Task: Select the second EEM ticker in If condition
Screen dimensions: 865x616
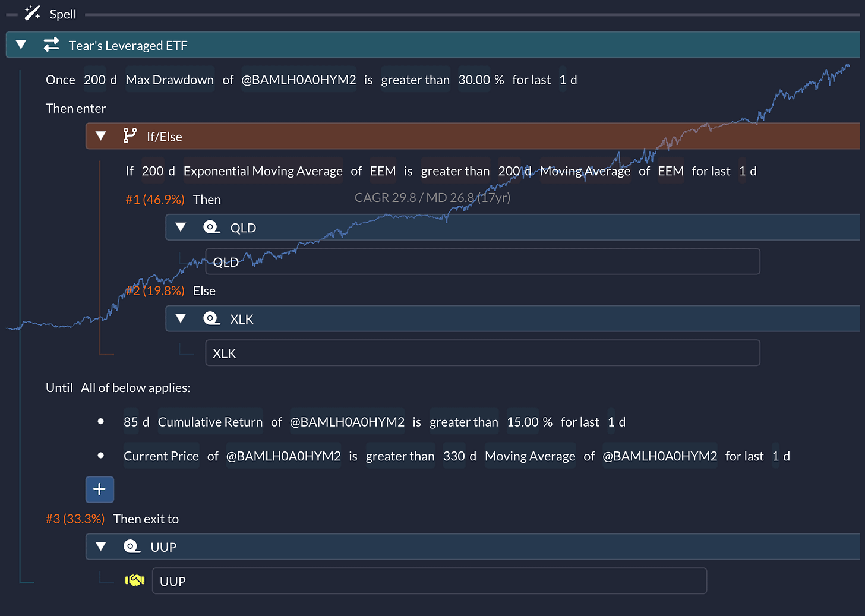Action: point(671,171)
